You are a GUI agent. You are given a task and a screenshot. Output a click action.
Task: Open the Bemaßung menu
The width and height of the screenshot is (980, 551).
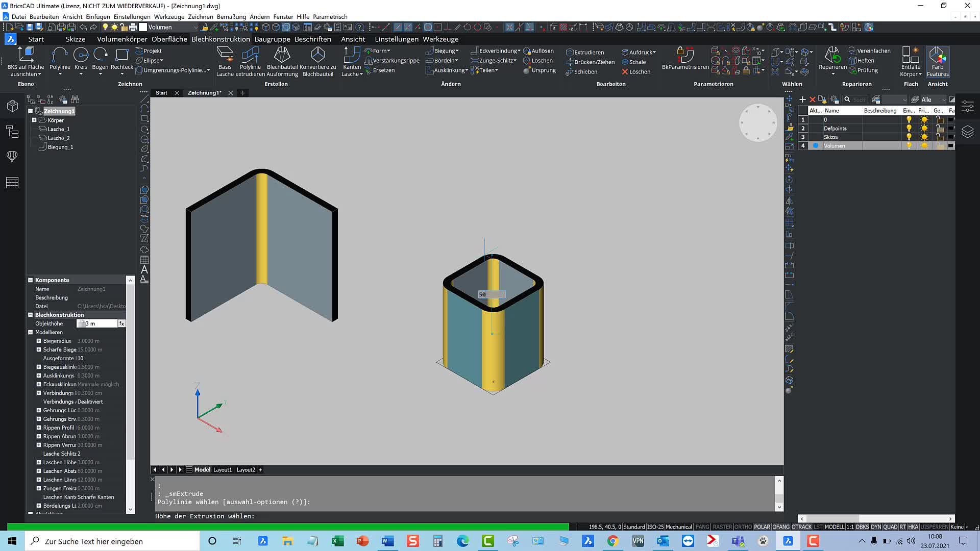231,16
